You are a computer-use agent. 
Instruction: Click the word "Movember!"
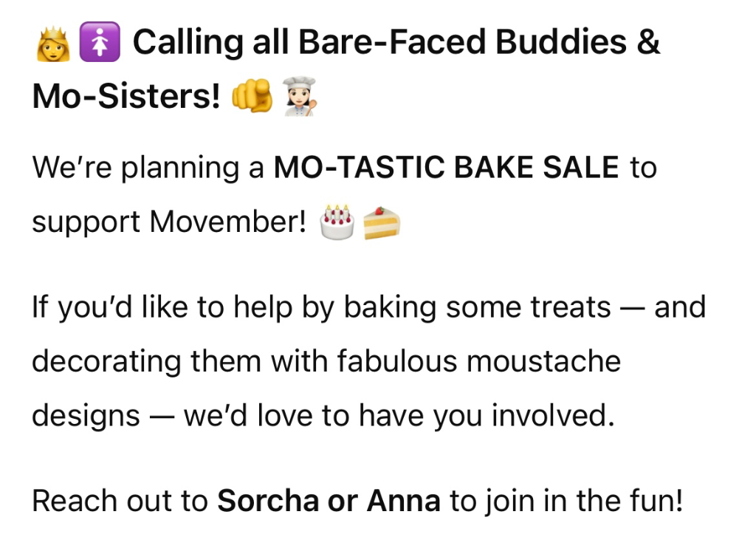(x=227, y=222)
